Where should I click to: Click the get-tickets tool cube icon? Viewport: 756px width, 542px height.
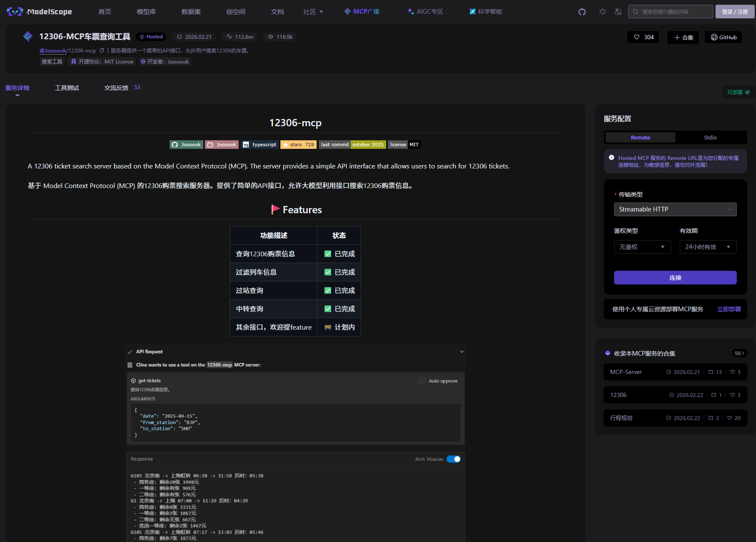pos(133,381)
